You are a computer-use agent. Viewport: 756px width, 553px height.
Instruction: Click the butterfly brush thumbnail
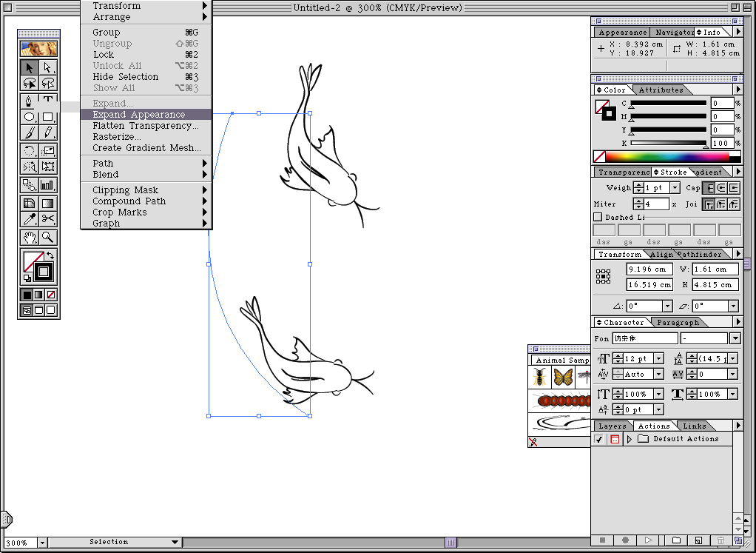[x=563, y=377]
